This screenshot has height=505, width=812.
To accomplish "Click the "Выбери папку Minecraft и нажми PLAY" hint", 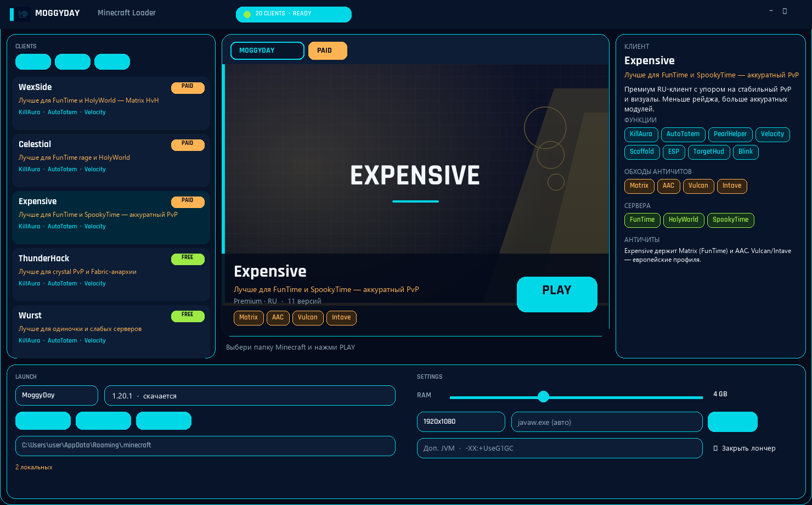I will point(291,347).
